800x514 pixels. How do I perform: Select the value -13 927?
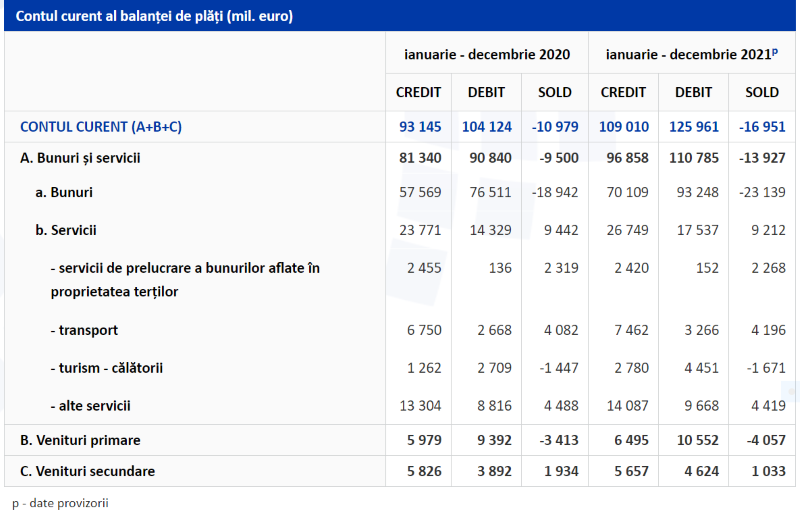[x=762, y=158]
